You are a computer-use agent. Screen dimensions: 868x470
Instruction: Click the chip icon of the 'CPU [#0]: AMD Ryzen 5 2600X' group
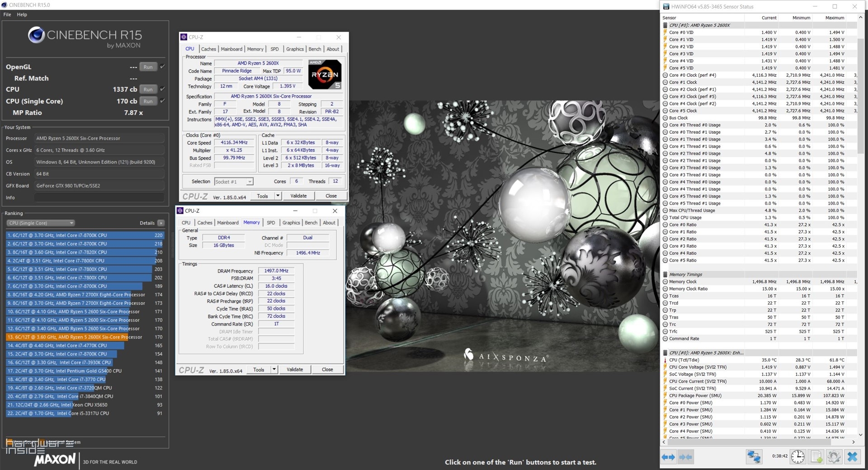coord(665,25)
